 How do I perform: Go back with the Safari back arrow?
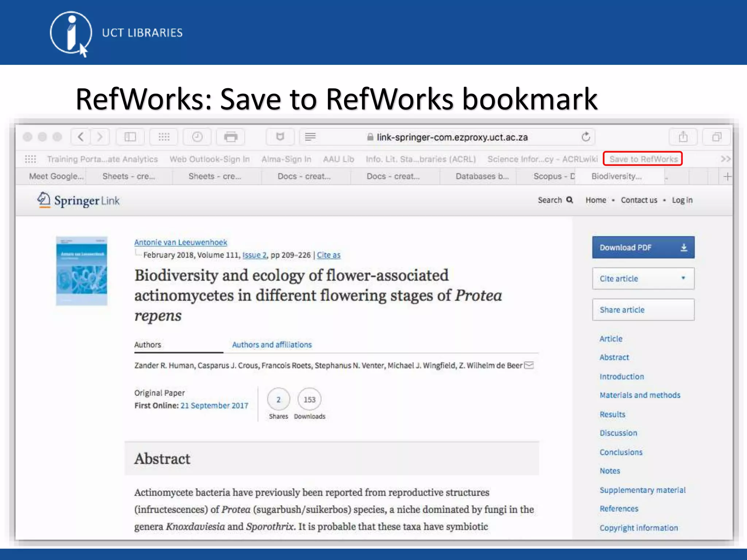[x=81, y=137]
